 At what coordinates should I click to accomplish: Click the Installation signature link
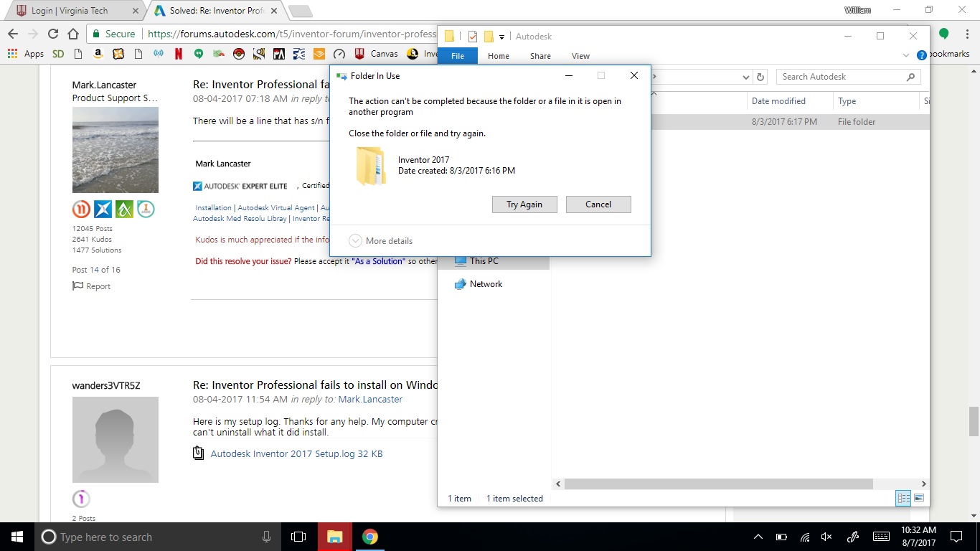pos(214,208)
